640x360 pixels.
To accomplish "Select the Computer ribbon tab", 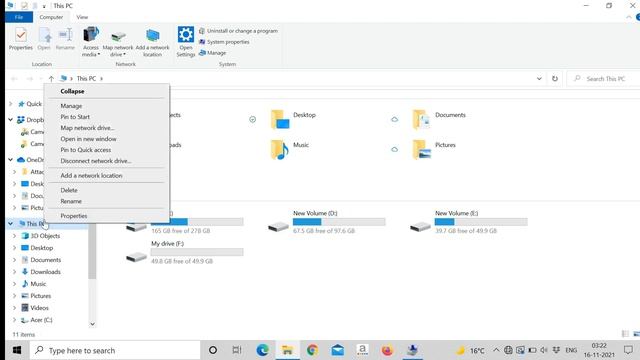I will click(x=51, y=17).
